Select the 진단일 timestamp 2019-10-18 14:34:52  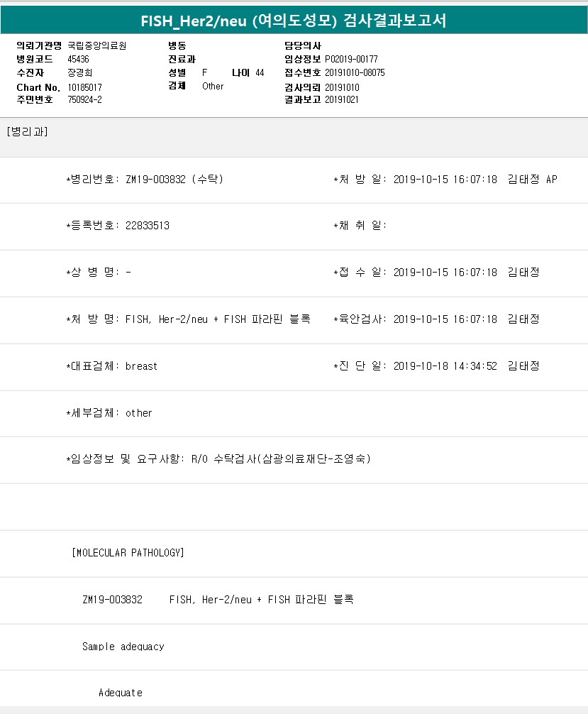pyautogui.click(x=445, y=366)
